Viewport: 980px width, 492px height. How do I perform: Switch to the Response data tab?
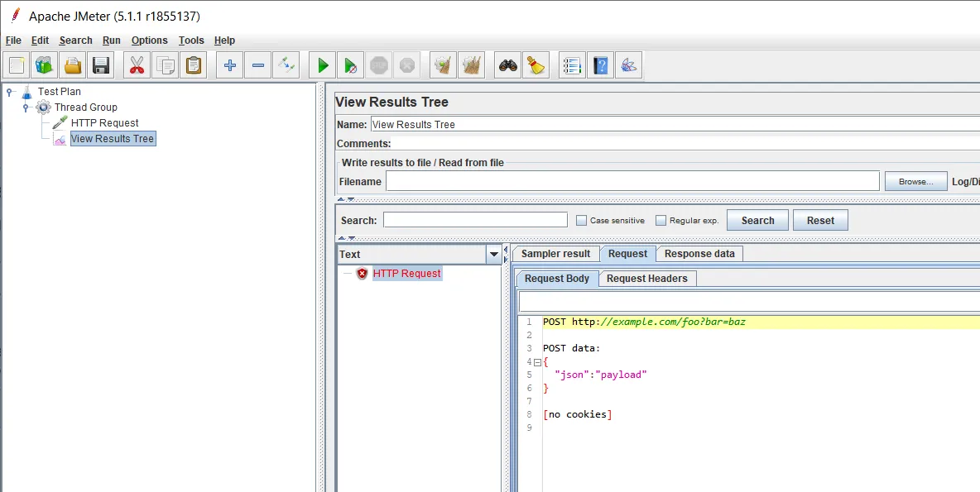coord(699,254)
